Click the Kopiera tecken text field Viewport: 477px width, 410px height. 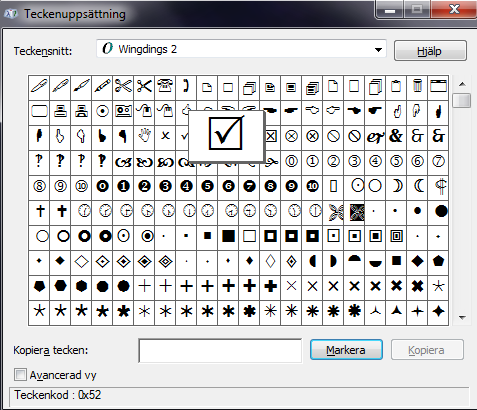pos(220,351)
